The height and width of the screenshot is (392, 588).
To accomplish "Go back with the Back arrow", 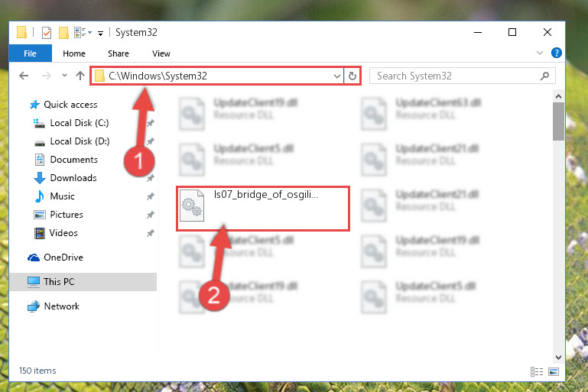I will pos(24,76).
